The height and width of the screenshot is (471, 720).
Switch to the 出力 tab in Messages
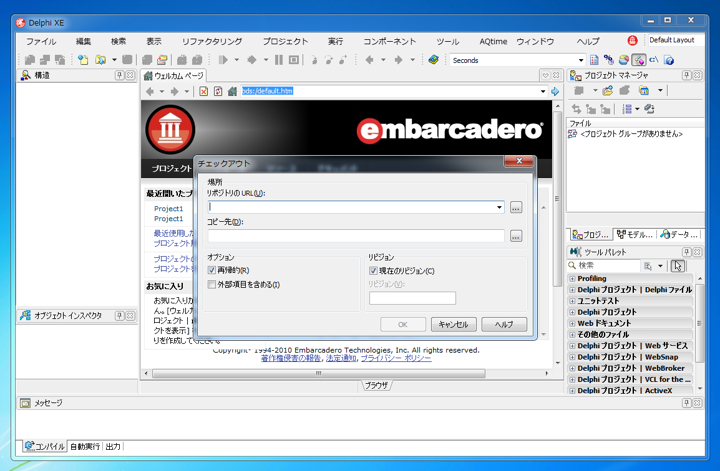click(x=113, y=446)
